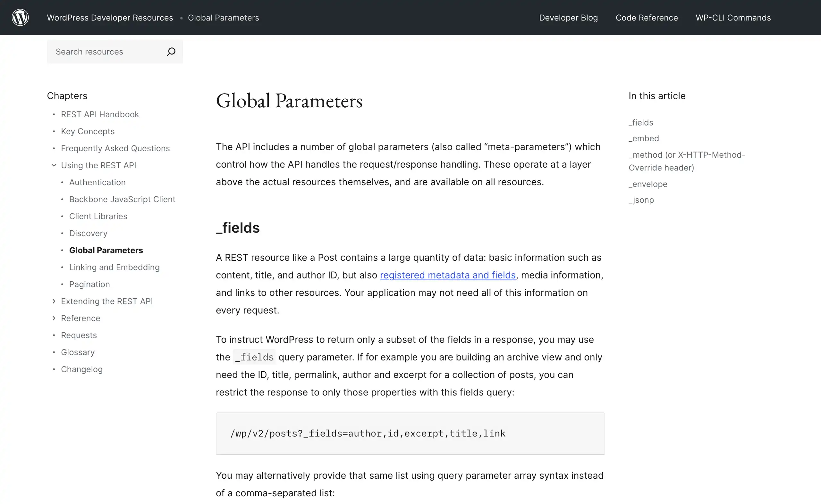Go to Backbone JavaScript Client page

point(122,199)
